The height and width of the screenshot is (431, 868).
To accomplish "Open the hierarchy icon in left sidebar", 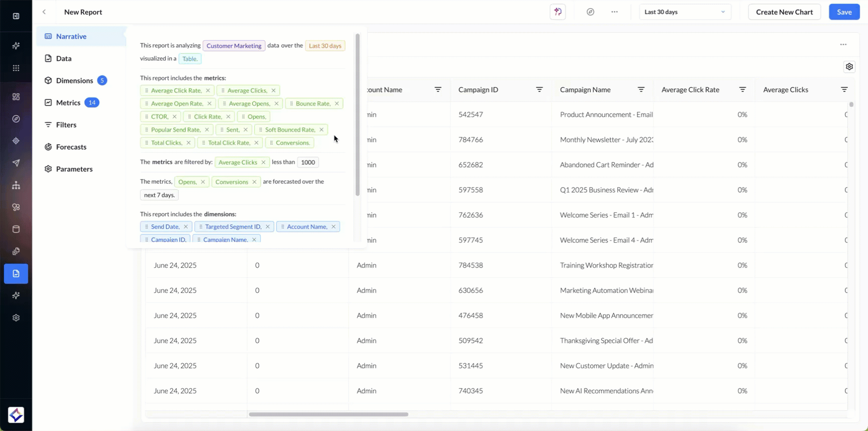I will [16, 185].
